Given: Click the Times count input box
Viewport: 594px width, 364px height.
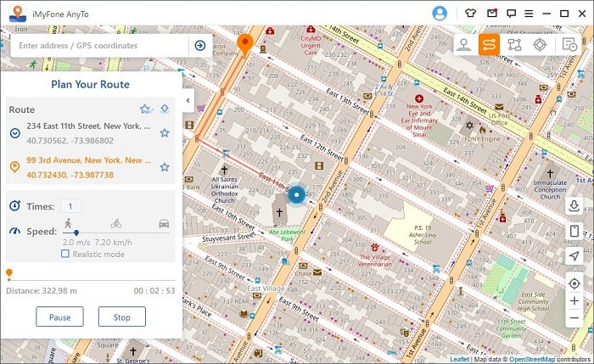Looking at the screenshot, I should click(70, 206).
